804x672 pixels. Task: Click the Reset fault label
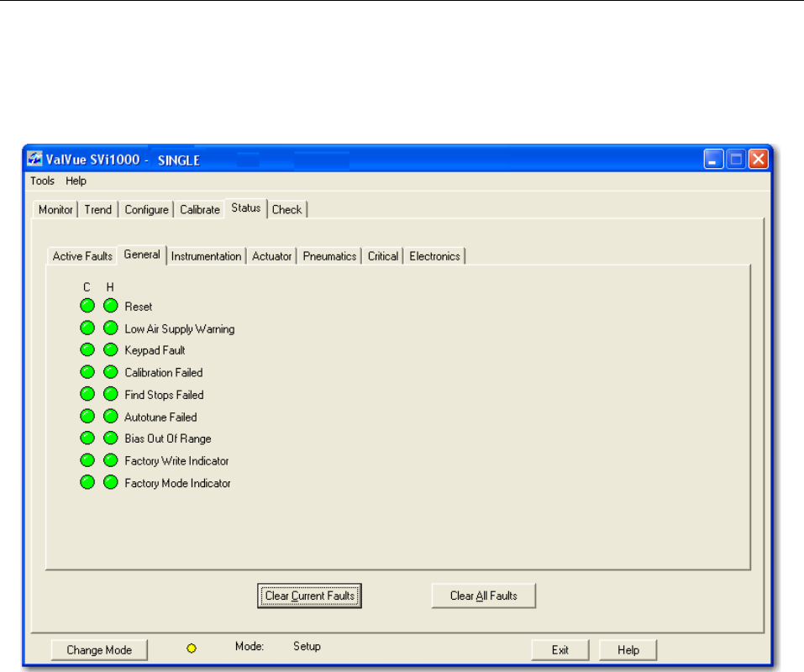click(139, 307)
